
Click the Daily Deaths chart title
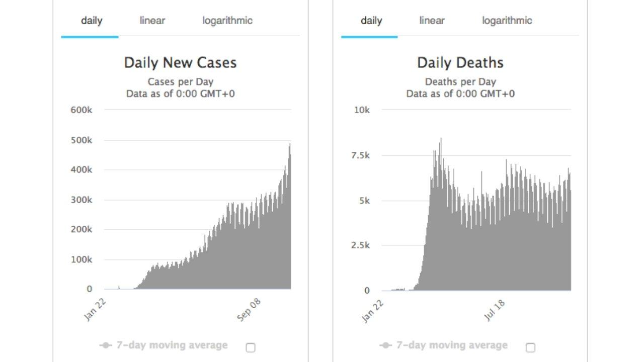(460, 63)
